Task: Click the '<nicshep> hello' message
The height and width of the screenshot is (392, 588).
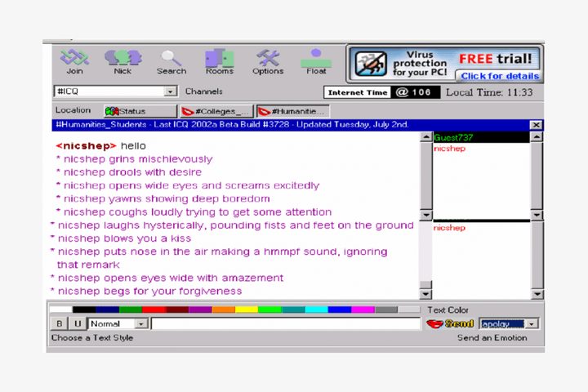Action: click(x=101, y=146)
